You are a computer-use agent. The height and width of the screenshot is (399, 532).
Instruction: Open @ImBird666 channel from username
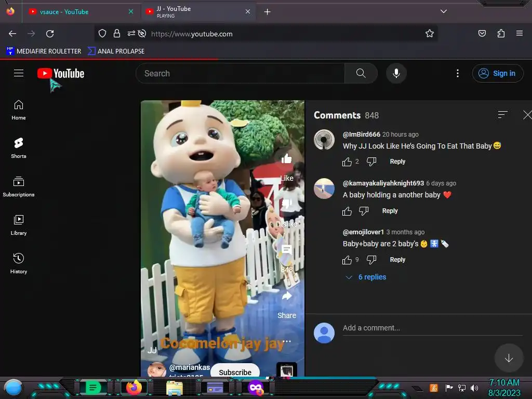click(362, 135)
